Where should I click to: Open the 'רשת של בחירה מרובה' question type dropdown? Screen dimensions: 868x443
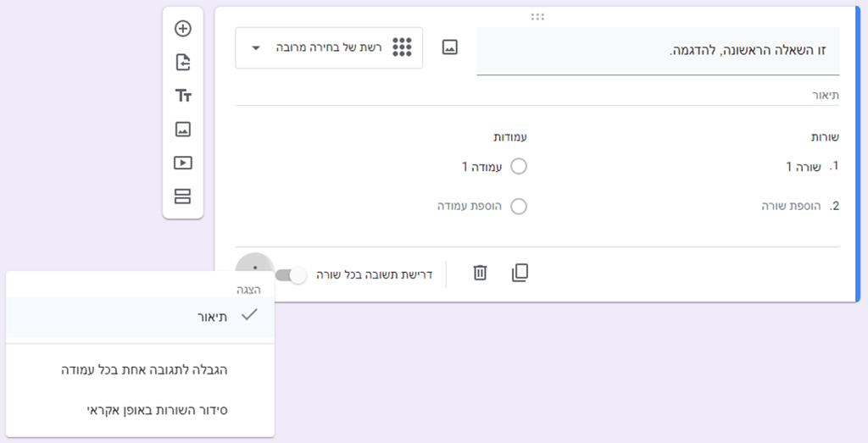point(329,47)
